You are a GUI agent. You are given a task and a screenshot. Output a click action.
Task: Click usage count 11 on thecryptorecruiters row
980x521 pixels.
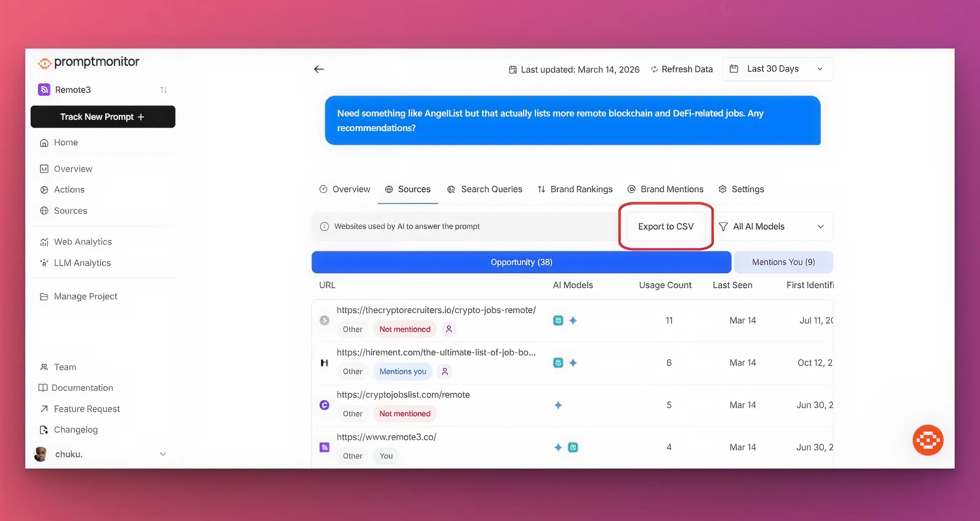(669, 321)
